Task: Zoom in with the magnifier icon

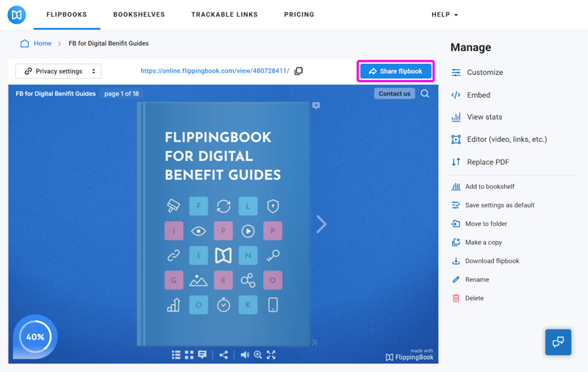Action: [x=258, y=355]
